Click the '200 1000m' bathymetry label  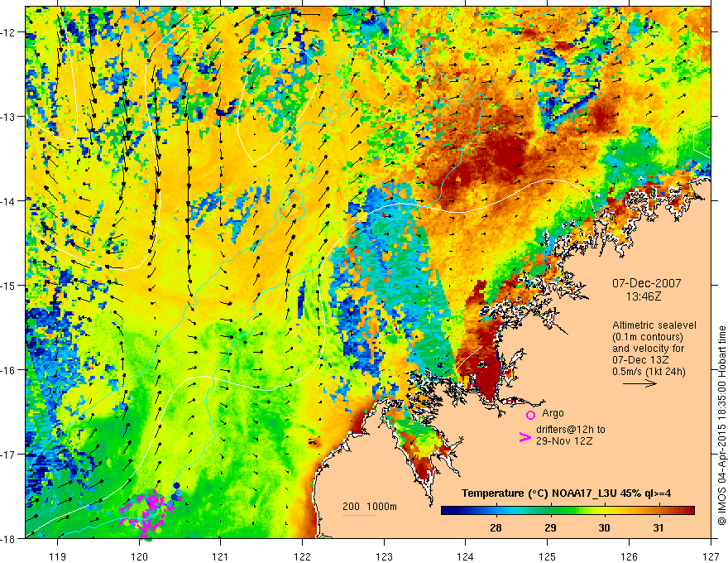tap(370, 507)
